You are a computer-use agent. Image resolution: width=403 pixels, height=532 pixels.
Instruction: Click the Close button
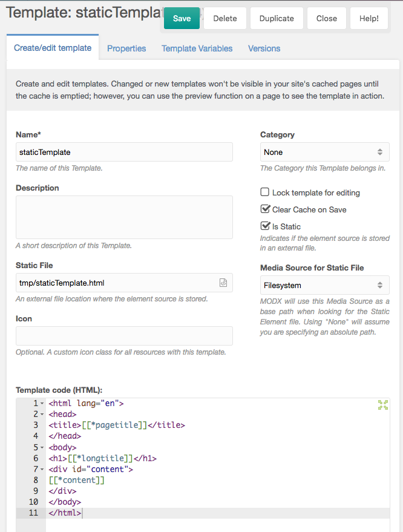click(x=327, y=18)
